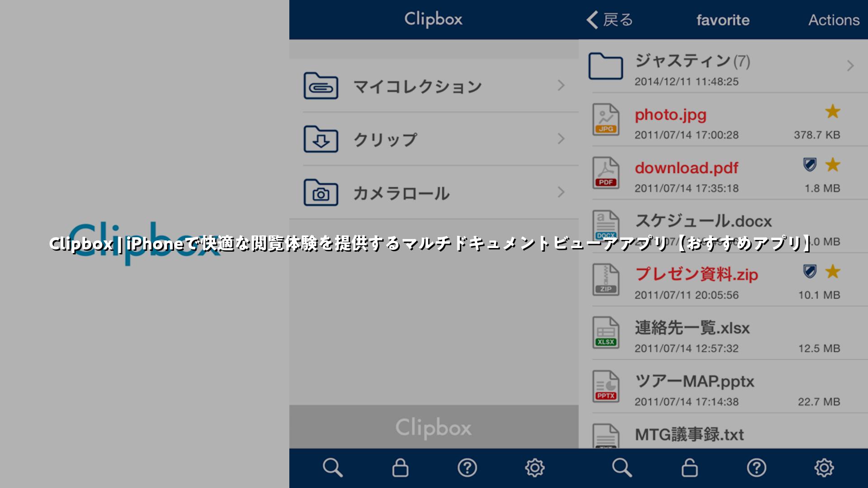Tap the ジャスティン folder icon
The height and width of the screenshot is (488, 868).
pyautogui.click(x=606, y=66)
